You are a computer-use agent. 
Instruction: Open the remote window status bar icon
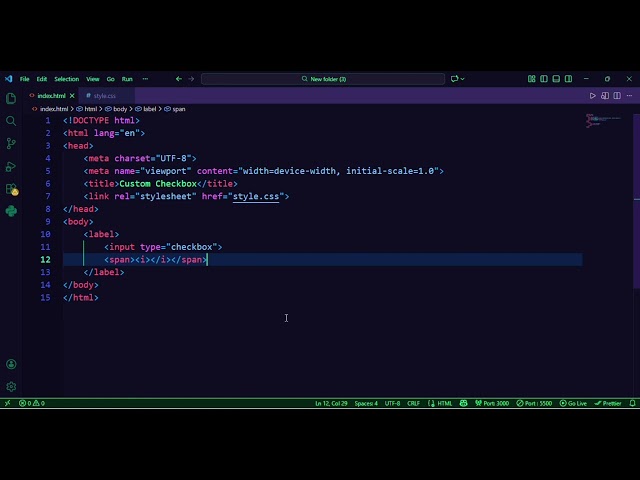(7, 403)
